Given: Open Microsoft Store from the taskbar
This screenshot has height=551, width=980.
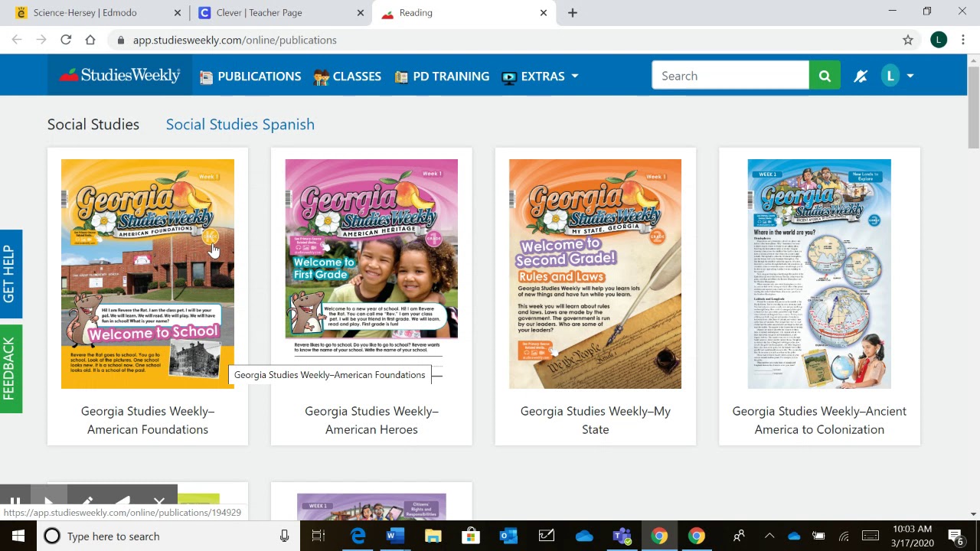Looking at the screenshot, I should point(471,536).
